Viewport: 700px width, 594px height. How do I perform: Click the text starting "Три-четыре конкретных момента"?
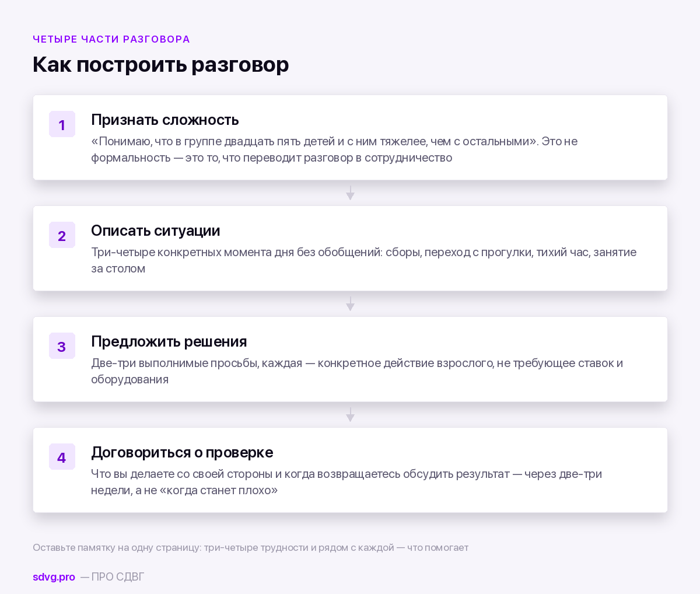[x=363, y=260]
